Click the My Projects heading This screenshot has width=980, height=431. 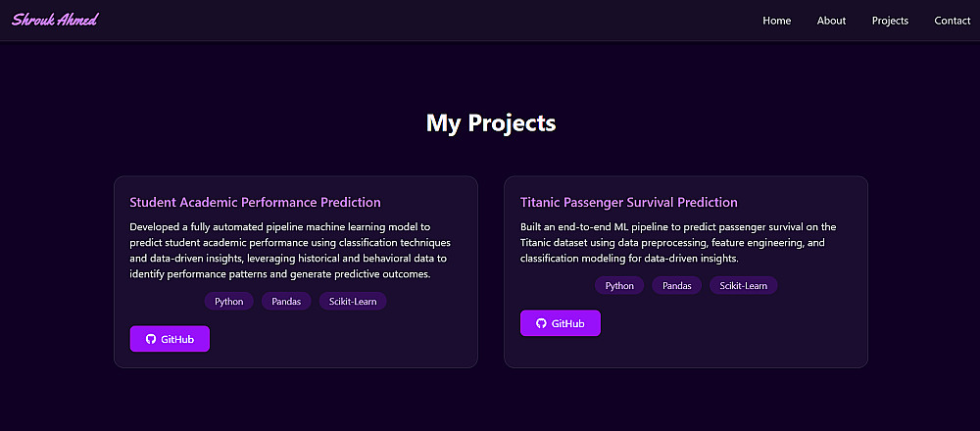pos(490,123)
